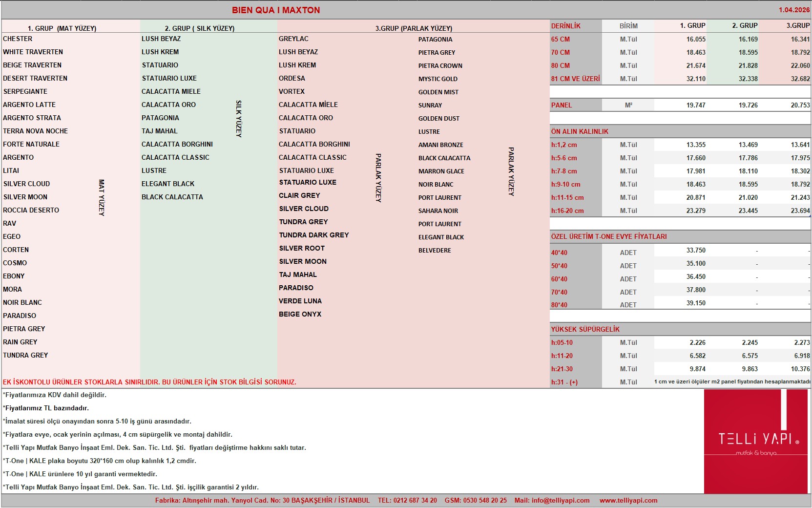
Task: Click the BEIGE ONYX product cell
Action: (x=300, y=314)
